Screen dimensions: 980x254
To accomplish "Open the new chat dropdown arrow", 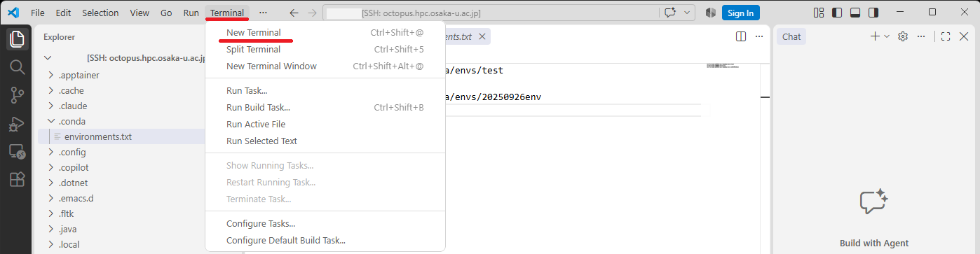I will [887, 36].
